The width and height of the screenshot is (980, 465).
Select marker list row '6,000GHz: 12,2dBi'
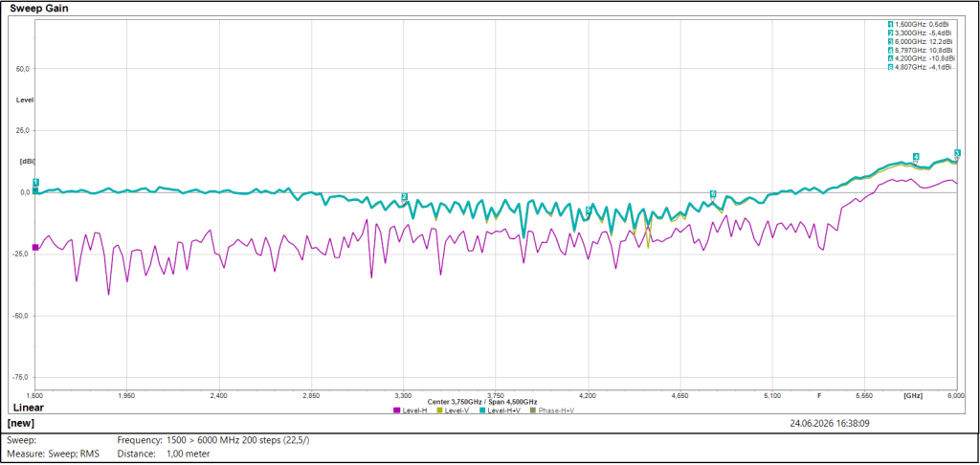pos(922,41)
